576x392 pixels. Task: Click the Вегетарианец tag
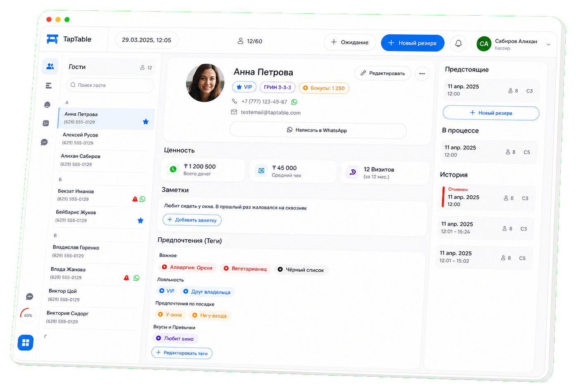(x=245, y=269)
